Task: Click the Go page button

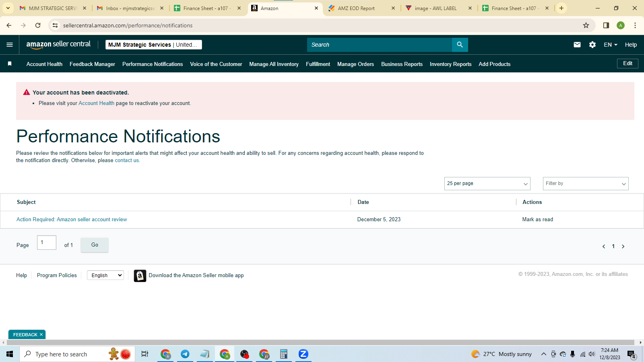Action: pos(95,245)
